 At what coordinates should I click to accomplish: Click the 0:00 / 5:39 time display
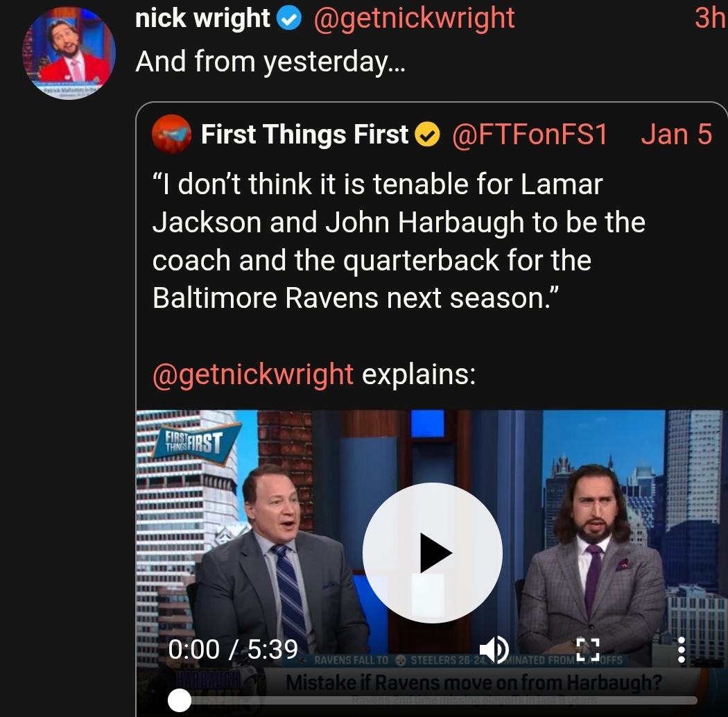coord(233,649)
